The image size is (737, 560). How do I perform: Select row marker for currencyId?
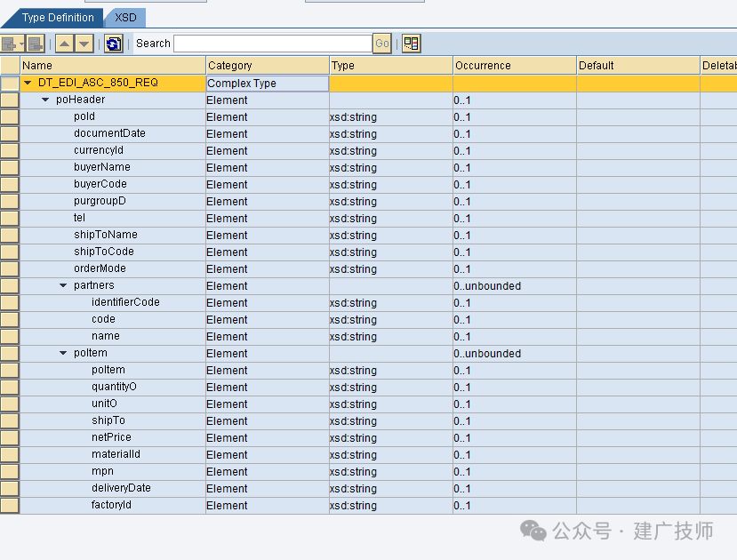coord(10,151)
